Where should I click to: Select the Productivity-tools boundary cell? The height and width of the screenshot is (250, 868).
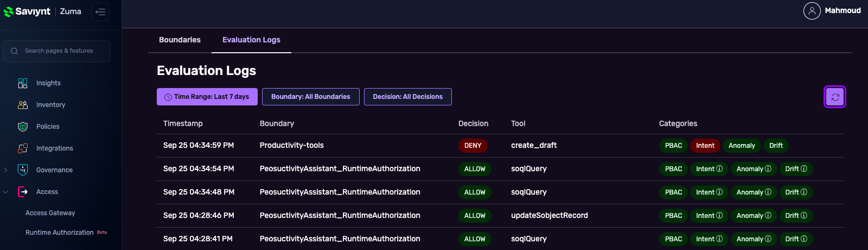(292, 146)
